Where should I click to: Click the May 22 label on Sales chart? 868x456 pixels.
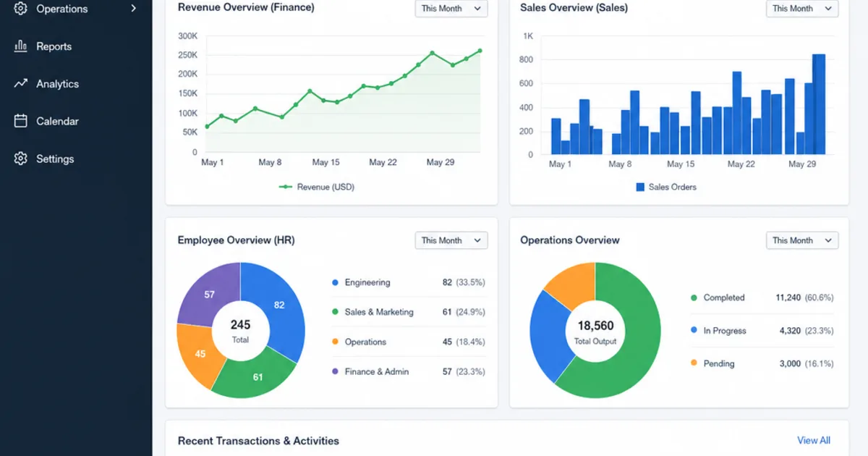741,164
